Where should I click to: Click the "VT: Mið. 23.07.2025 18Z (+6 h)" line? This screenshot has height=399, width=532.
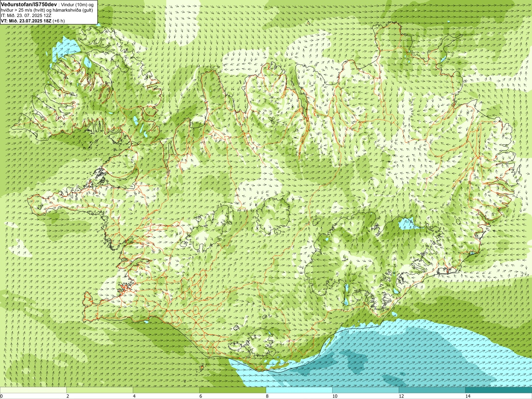coord(32,21)
